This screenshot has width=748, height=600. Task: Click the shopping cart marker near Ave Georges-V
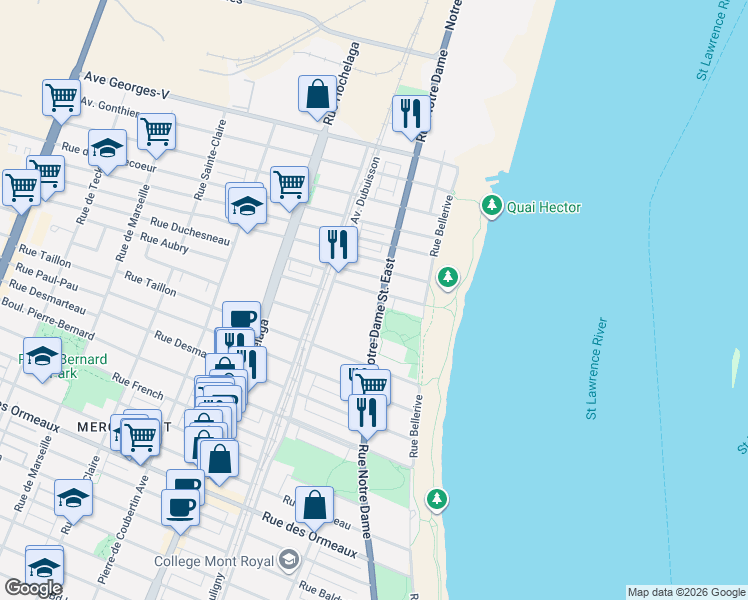click(x=61, y=98)
